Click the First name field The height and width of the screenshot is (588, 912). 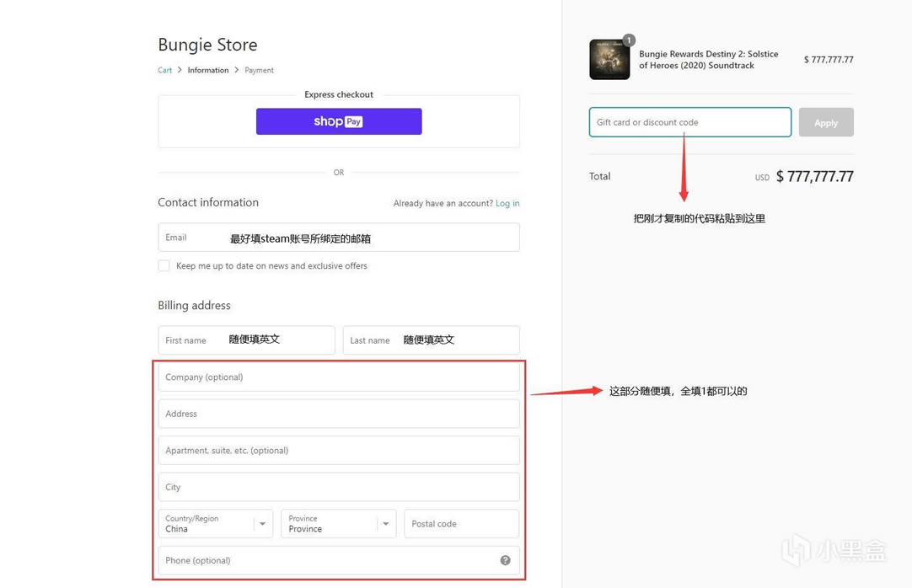coord(246,340)
